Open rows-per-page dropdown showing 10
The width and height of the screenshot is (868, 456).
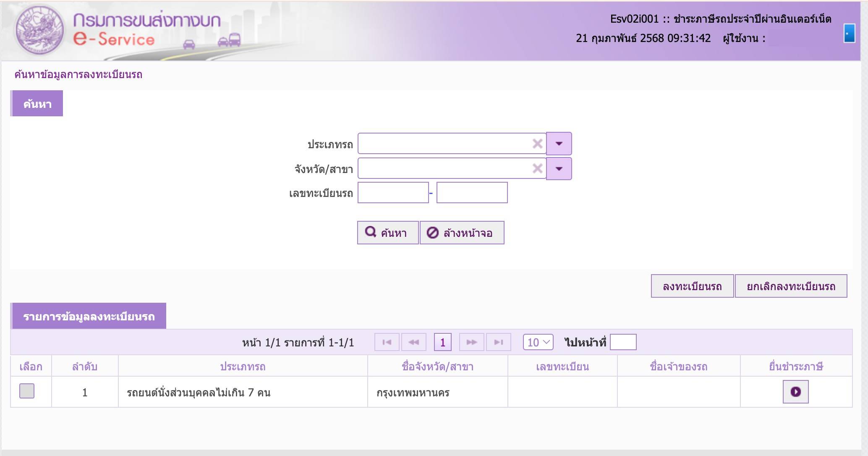click(538, 342)
